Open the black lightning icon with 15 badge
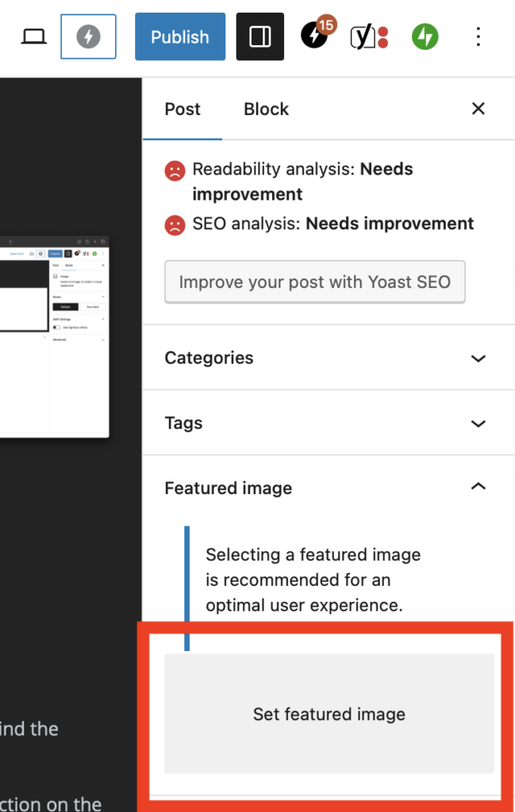Screen dimensions: 515x812 click(315, 36)
